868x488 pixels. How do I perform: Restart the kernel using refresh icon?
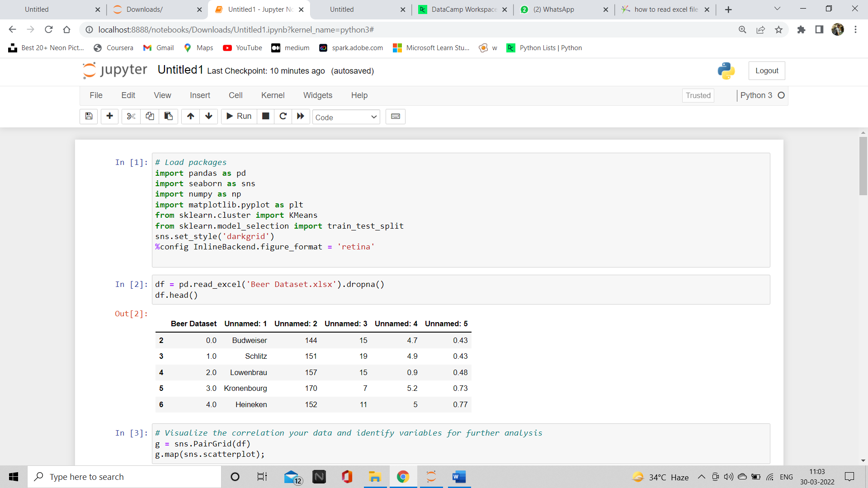click(283, 116)
